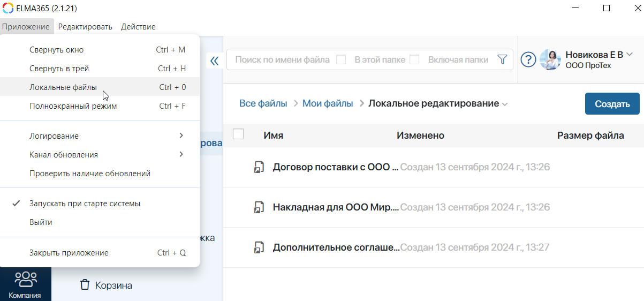Screen dimensions: 644x301
Task: Click 'ООО ПроТех' company label
Action: 588,66
